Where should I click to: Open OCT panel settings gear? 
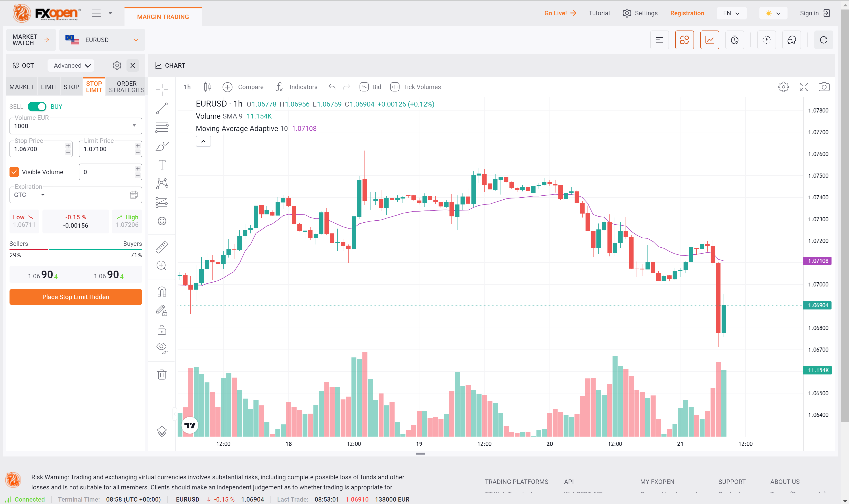click(117, 66)
